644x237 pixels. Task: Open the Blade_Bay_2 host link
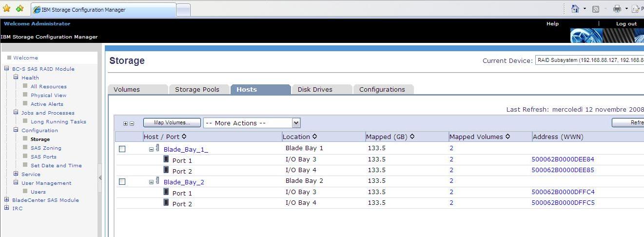184,182
